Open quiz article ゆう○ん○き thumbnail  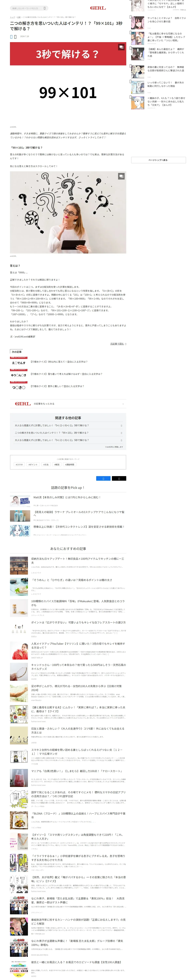point(19,374)
